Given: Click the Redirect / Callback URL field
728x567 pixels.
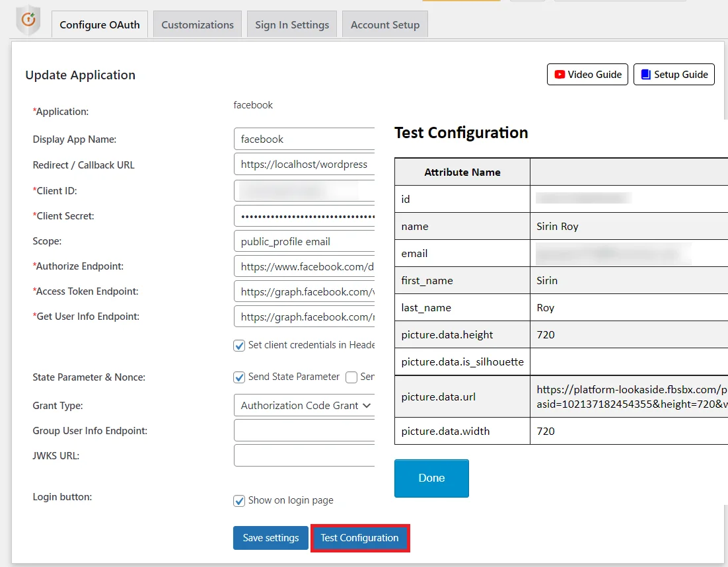Looking at the screenshot, I should coord(305,164).
